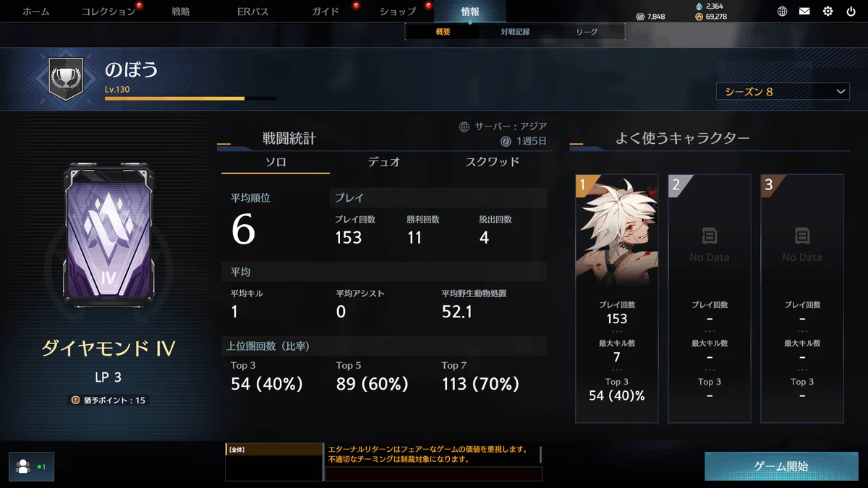Click the Lv.130 level text

click(x=117, y=89)
